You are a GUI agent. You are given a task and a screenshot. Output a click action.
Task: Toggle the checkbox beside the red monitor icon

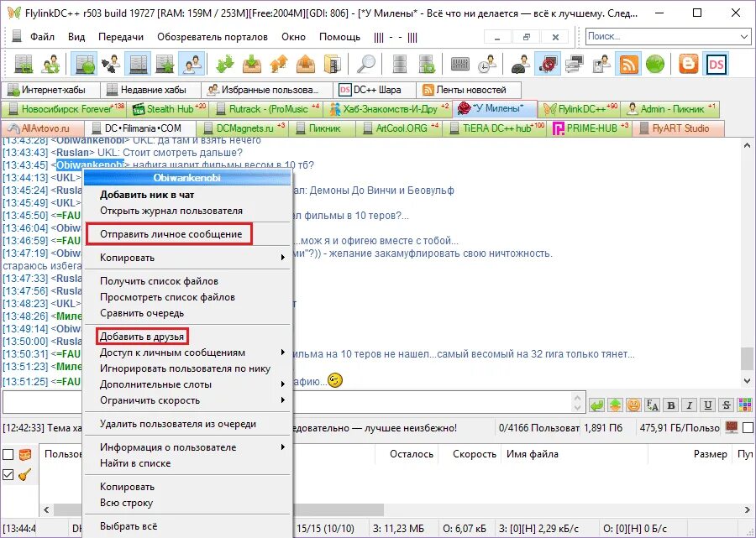tap(748, 427)
